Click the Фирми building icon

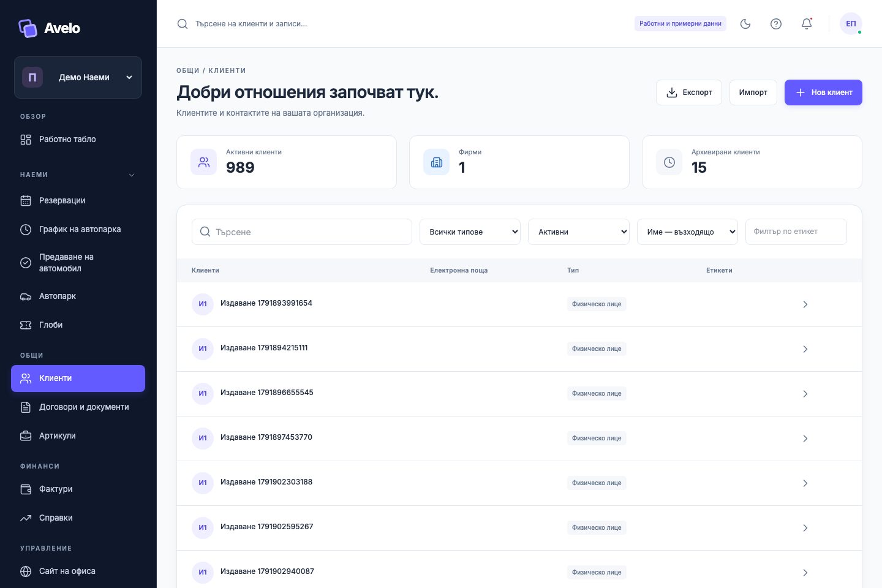click(x=437, y=162)
